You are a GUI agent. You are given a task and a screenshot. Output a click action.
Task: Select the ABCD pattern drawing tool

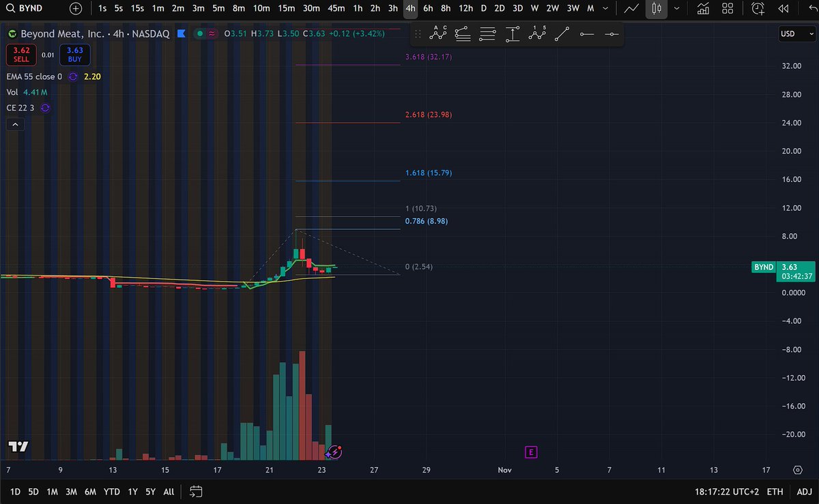point(438,33)
